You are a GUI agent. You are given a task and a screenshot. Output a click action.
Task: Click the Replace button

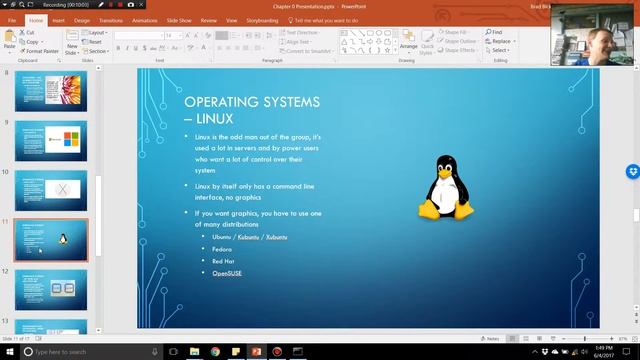click(x=498, y=41)
